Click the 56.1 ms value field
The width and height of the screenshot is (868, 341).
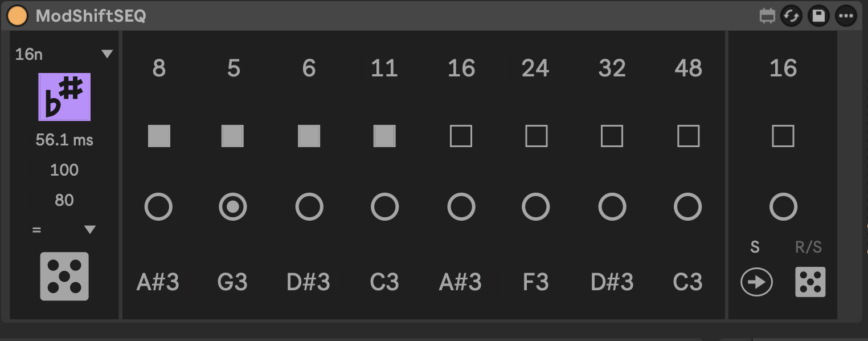click(x=64, y=140)
